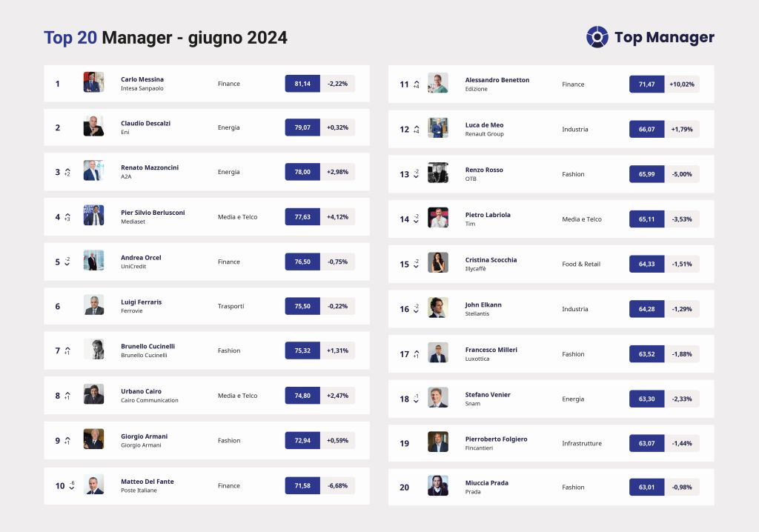The image size is (759, 532).
Task: Click the -6,68% change value
Action: coord(337,485)
